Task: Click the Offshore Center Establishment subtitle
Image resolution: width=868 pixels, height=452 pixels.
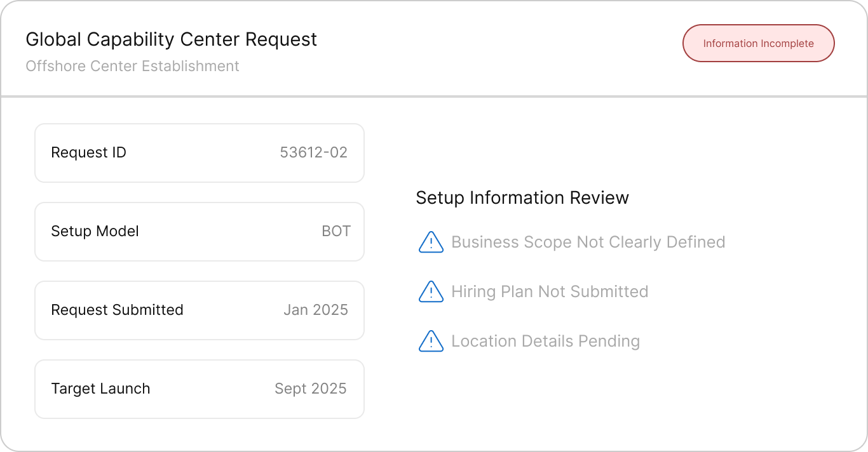Action: tap(132, 66)
